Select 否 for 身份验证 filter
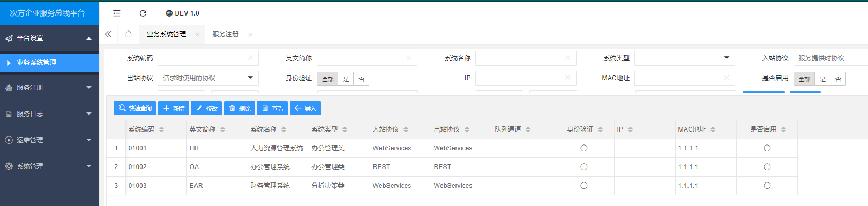 click(362, 79)
